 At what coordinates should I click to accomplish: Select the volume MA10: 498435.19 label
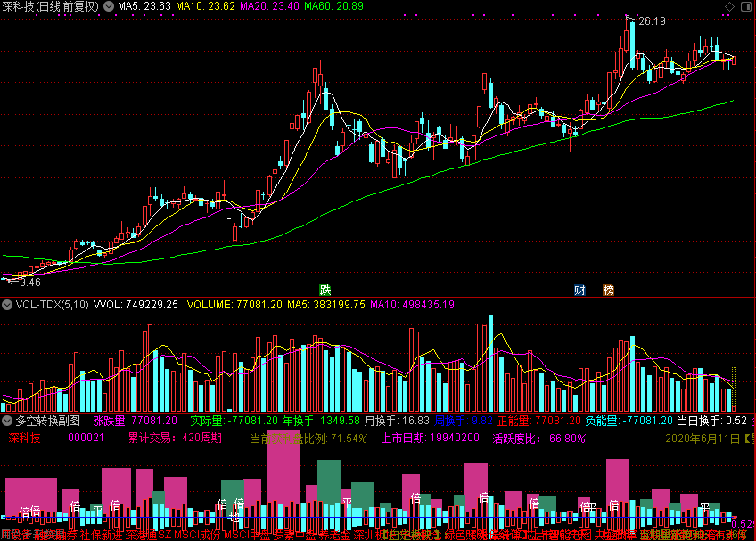pyautogui.click(x=412, y=305)
